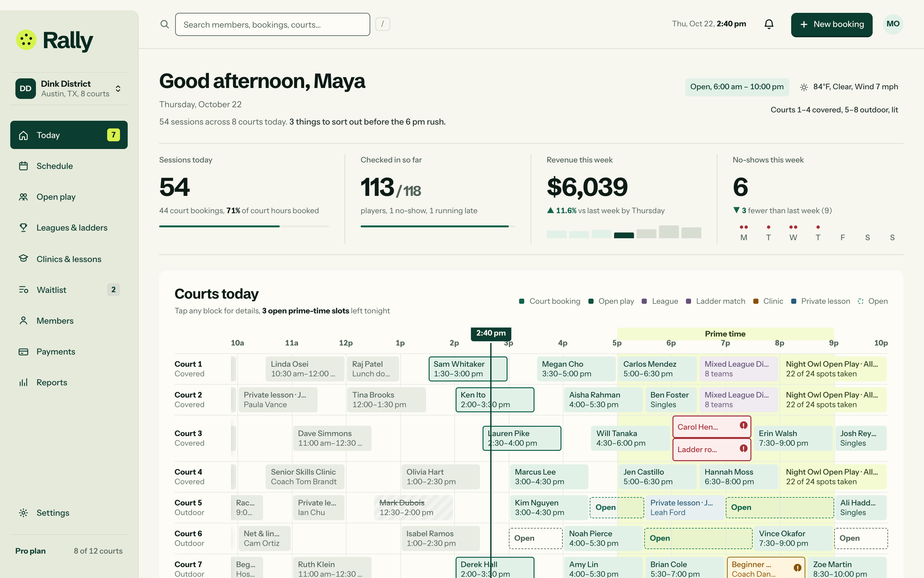Click the slash shortcut key hint
The height and width of the screenshot is (578, 924).
click(382, 24)
